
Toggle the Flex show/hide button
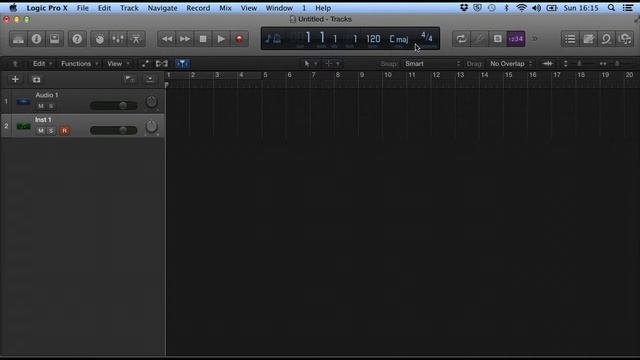[x=162, y=64]
